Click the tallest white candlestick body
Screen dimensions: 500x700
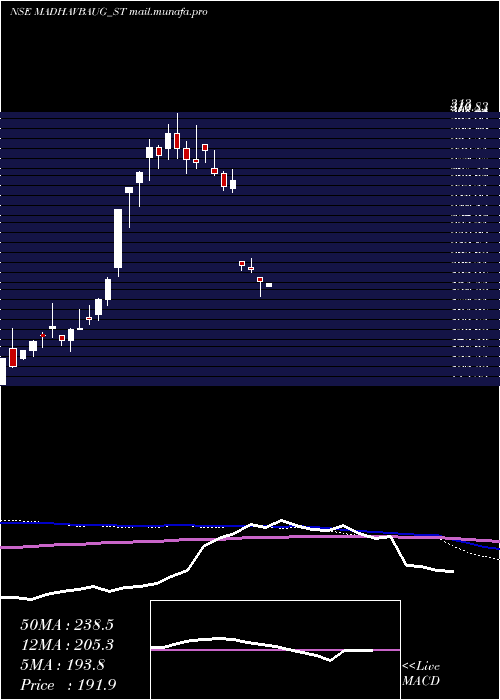tap(118, 238)
